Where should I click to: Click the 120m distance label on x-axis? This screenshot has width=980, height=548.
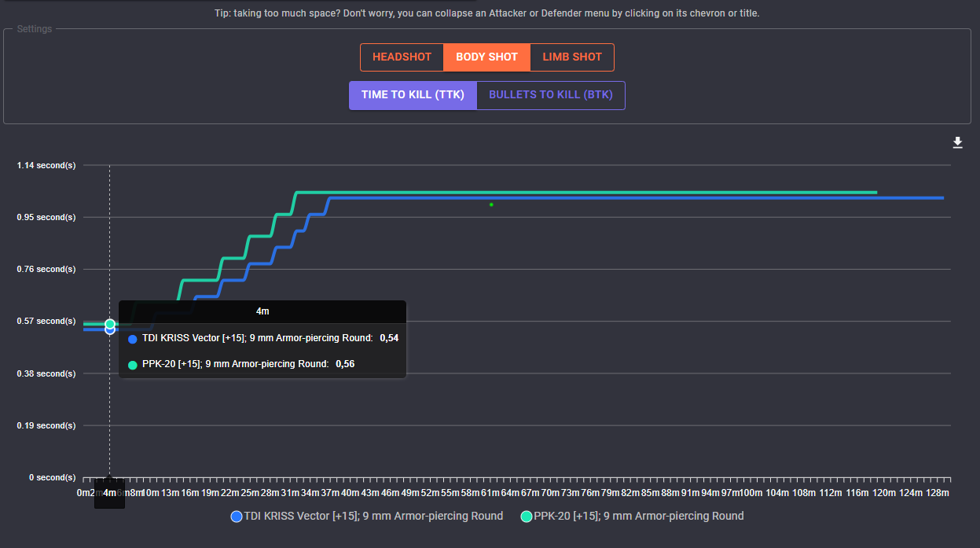click(885, 493)
